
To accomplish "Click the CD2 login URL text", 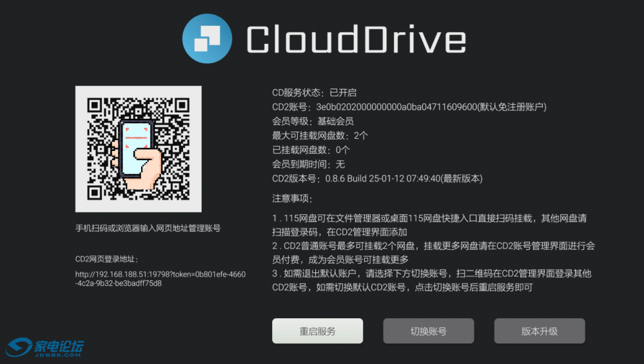I will coord(160,278).
